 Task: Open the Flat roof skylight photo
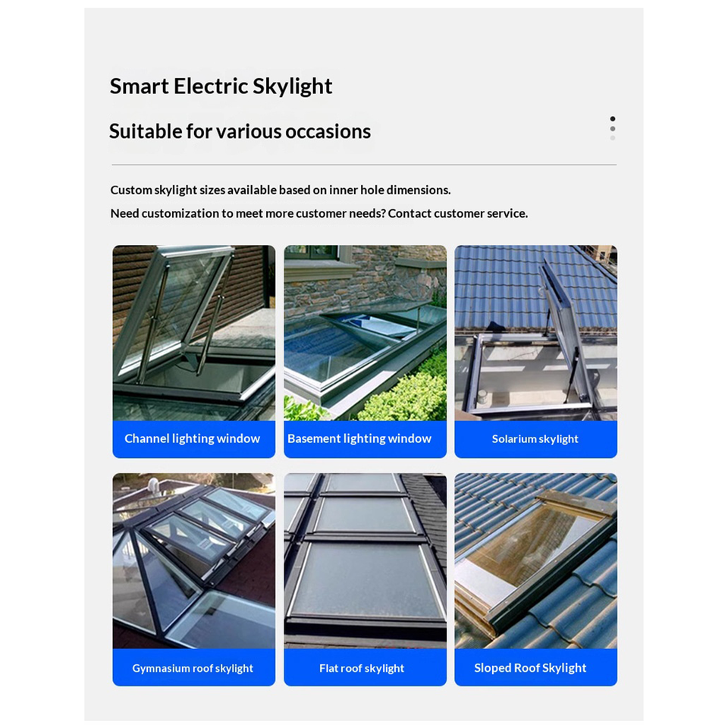pyautogui.click(x=365, y=561)
